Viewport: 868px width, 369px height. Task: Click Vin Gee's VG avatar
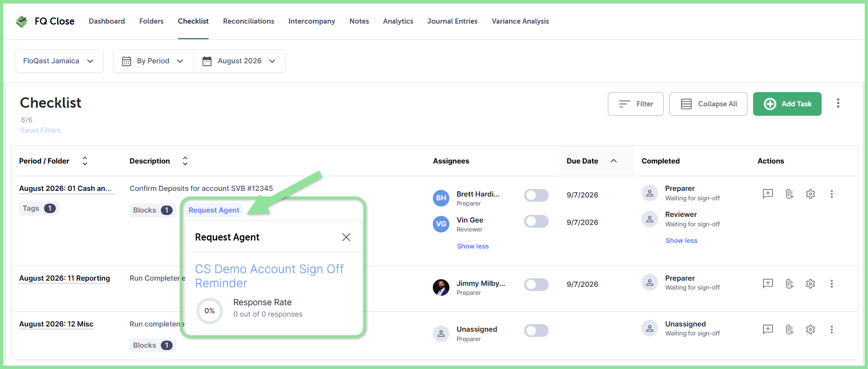click(441, 224)
